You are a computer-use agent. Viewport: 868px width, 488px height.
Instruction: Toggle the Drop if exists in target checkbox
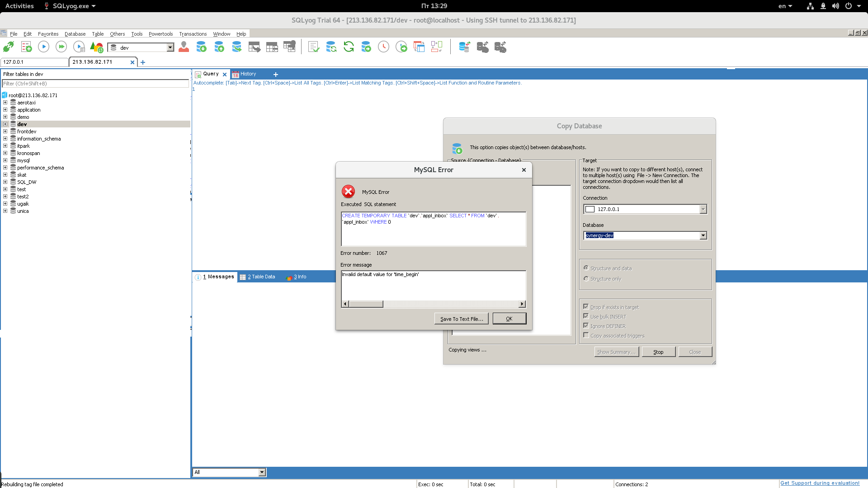pos(586,307)
